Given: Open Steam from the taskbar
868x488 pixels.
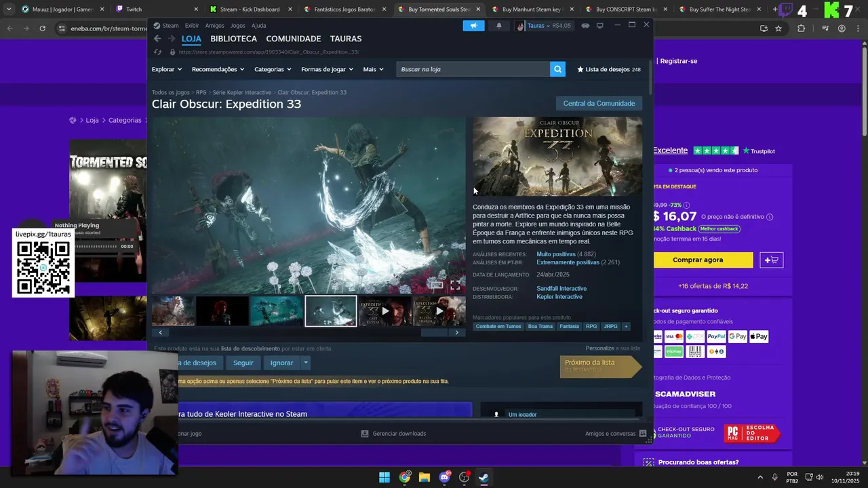Looking at the screenshot, I should [484, 477].
